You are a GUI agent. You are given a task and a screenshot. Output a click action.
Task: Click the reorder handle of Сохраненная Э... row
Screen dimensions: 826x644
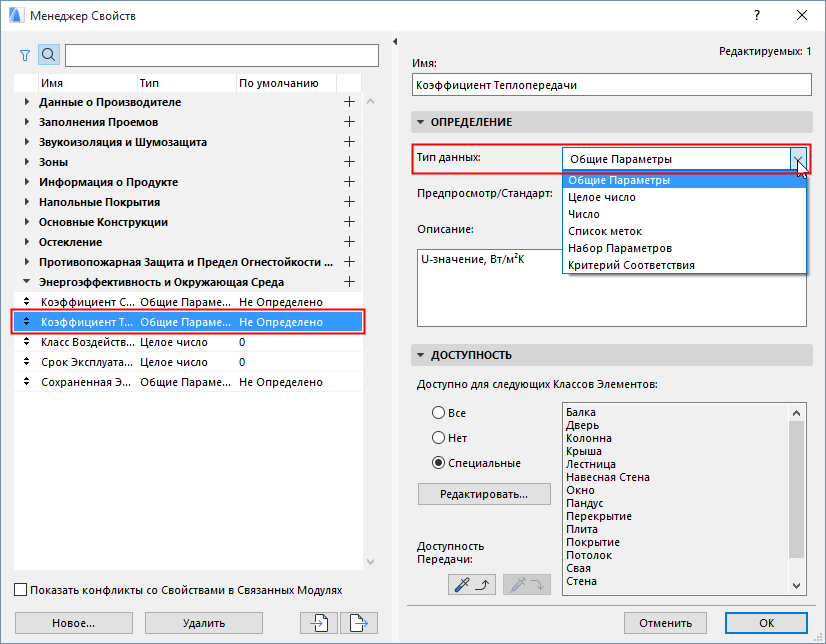26,382
